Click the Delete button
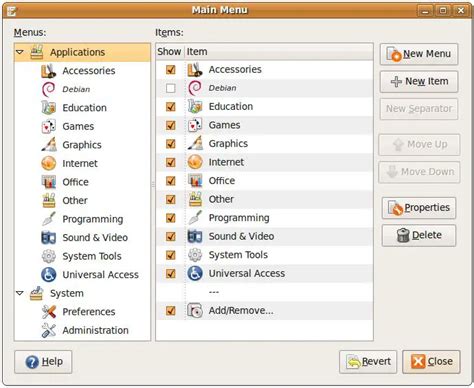474x388 pixels. tap(419, 235)
